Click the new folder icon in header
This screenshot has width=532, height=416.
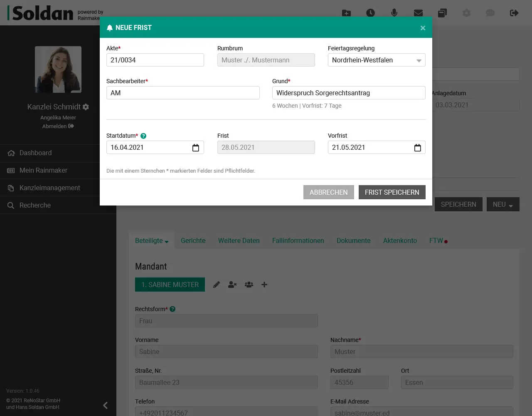click(x=346, y=13)
